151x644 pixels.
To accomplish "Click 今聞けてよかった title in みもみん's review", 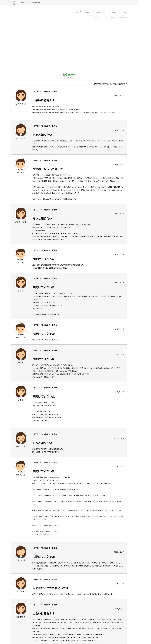I will coord(44,557).
